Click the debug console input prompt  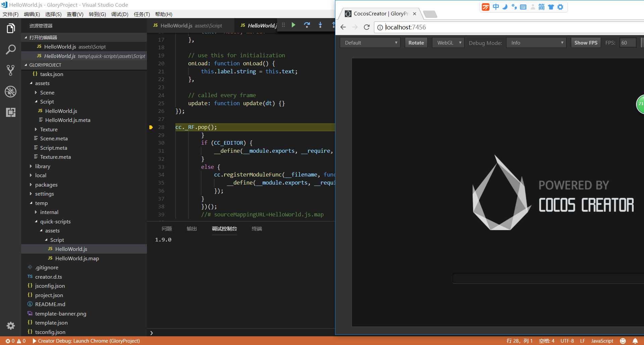point(241,333)
